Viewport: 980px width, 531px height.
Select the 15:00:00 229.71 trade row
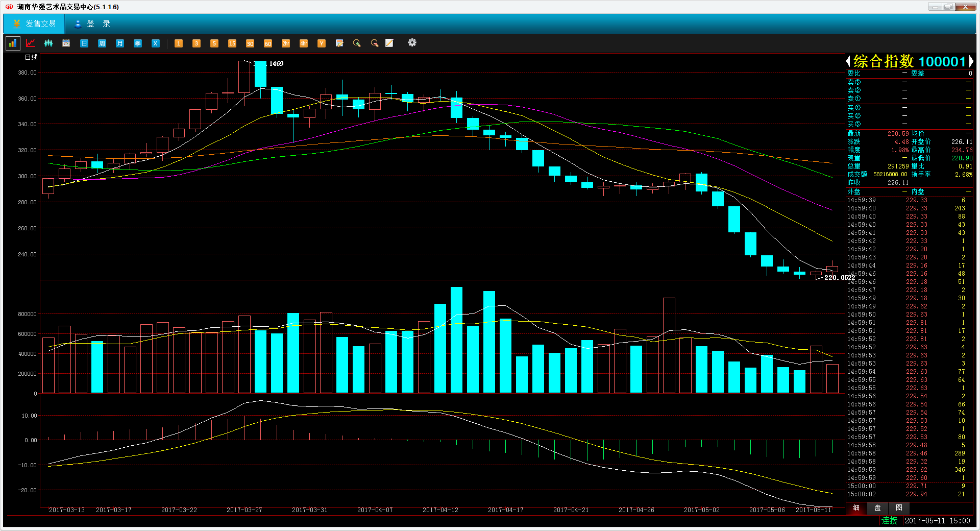point(910,486)
